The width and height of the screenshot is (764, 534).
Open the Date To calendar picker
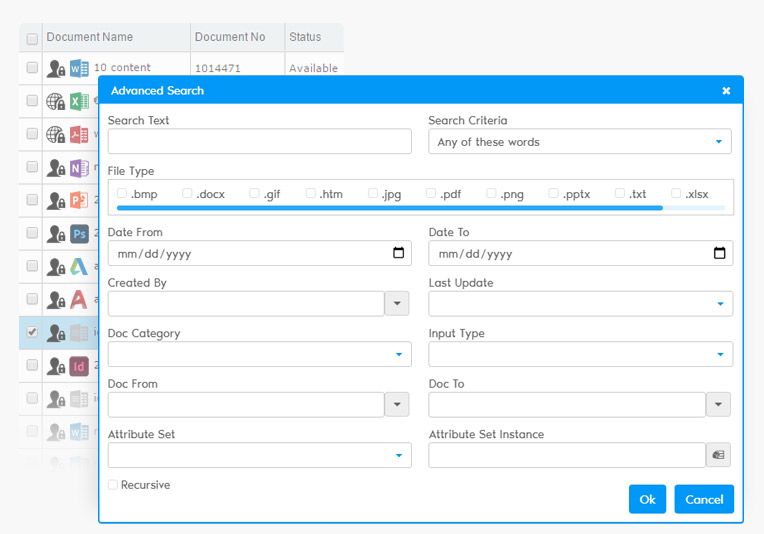tap(719, 253)
